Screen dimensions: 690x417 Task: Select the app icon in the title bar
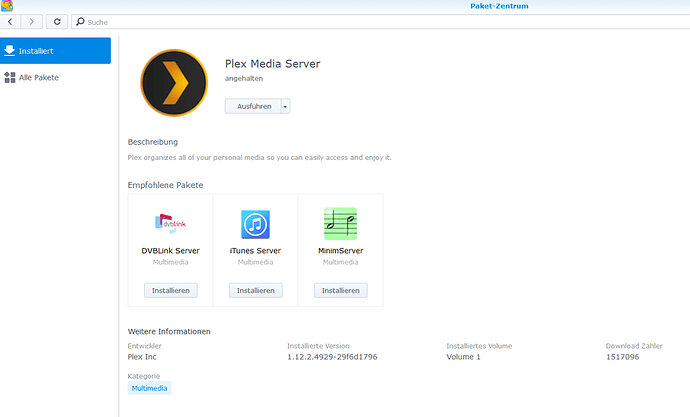tap(7, 6)
